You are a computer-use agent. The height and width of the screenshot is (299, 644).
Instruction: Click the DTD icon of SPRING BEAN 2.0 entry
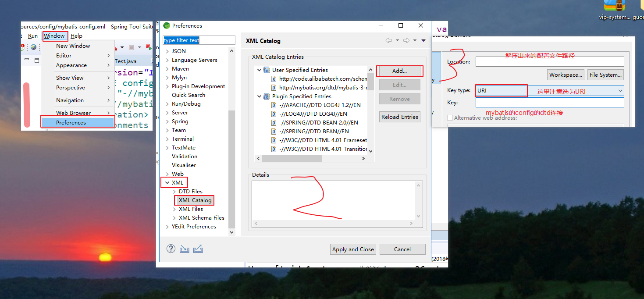click(x=274, y=123)
